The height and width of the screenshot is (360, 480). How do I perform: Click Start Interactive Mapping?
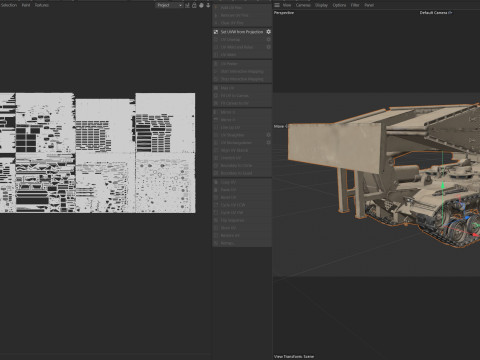(x=242, y=71)
